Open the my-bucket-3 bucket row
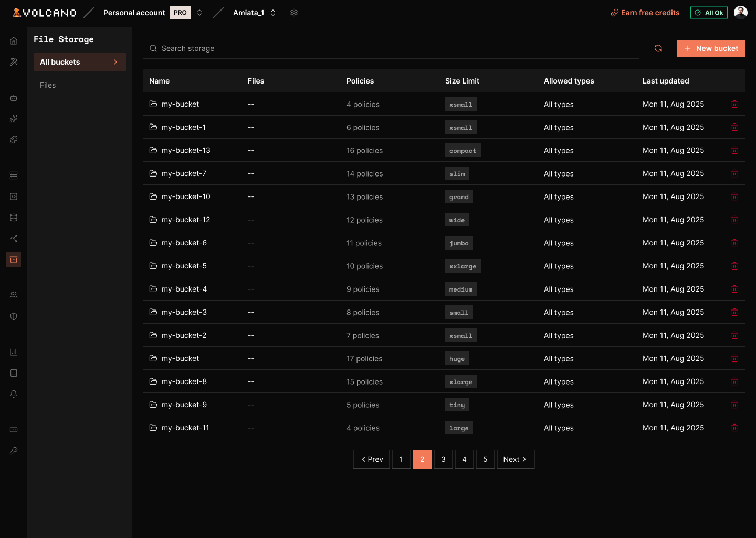 444,312
